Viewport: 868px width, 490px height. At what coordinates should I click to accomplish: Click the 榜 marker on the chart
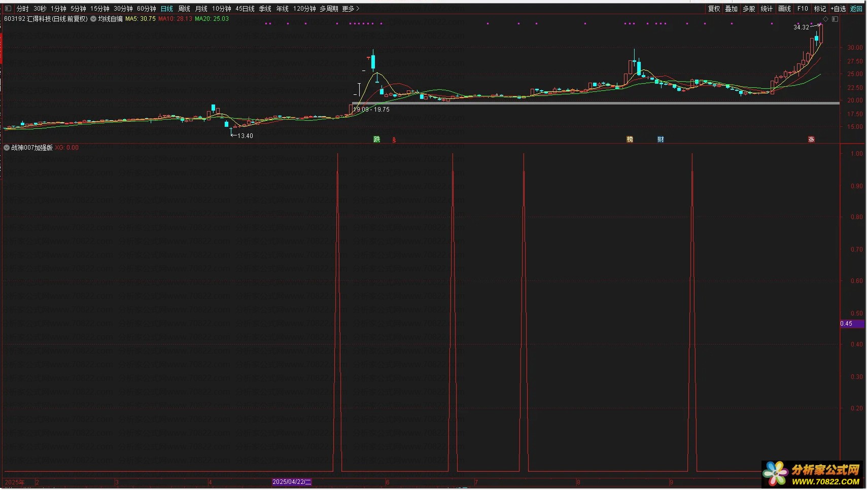[x=630, y=139]
